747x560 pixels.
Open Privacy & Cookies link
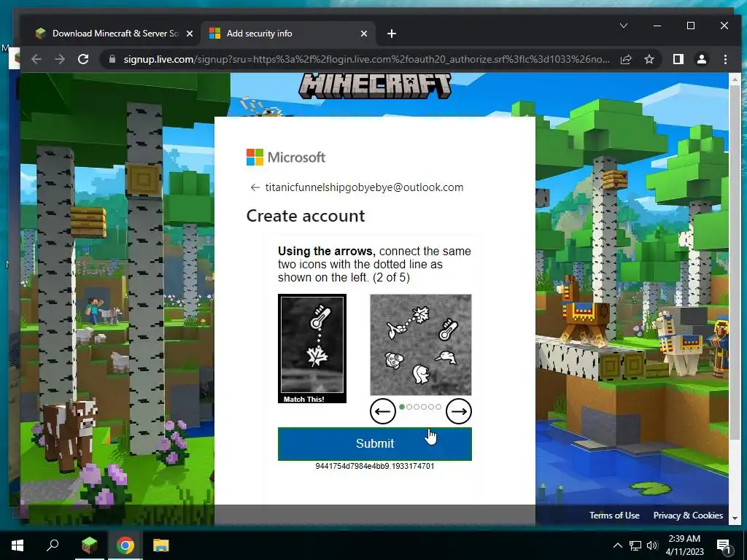pyautogui.click(x=688, y=516)
